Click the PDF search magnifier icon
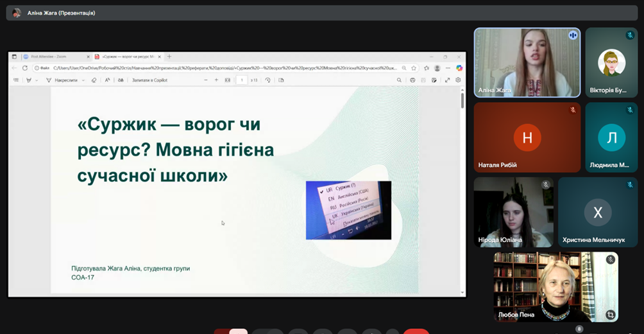Screen dimensions: 644x334 pyautogui.click(x=399, y=80)
